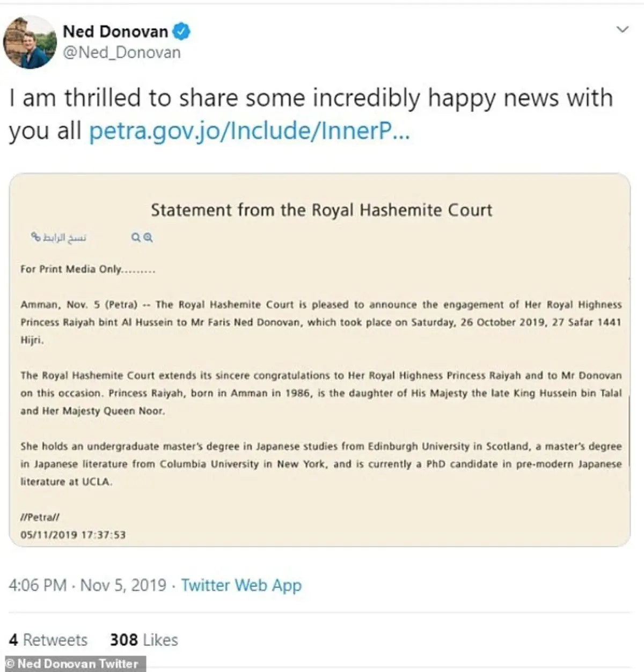Open the tweet options chevron menu

622,29
